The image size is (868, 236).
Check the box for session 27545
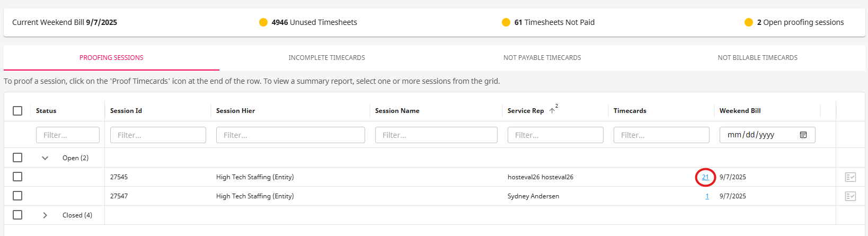click(x=17, y=177)
